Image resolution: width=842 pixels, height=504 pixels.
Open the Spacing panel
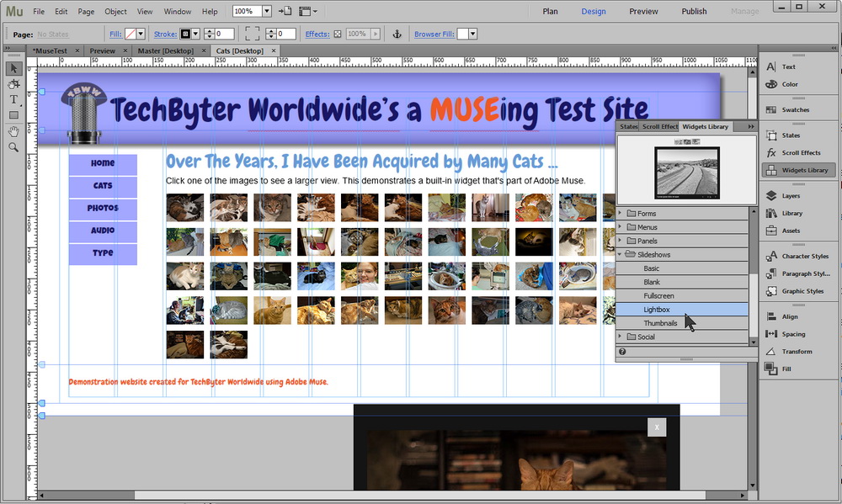(x=786, y=334)
